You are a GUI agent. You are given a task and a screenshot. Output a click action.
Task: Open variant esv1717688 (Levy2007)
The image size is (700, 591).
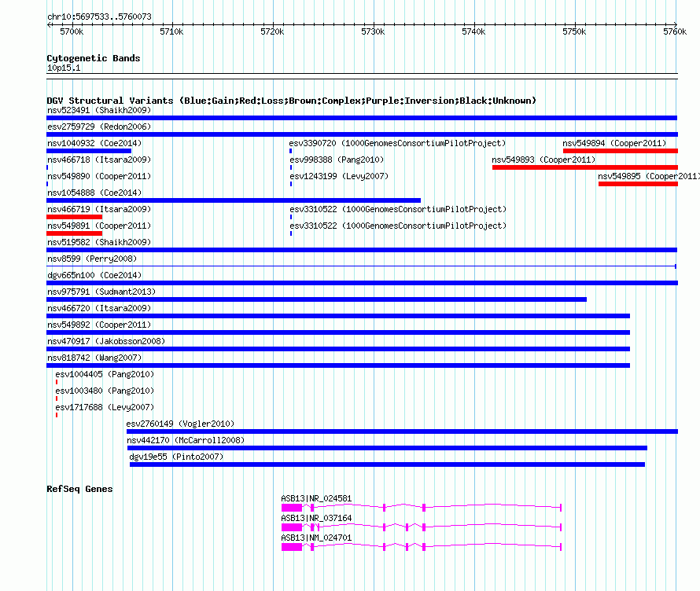pos(105,407)
